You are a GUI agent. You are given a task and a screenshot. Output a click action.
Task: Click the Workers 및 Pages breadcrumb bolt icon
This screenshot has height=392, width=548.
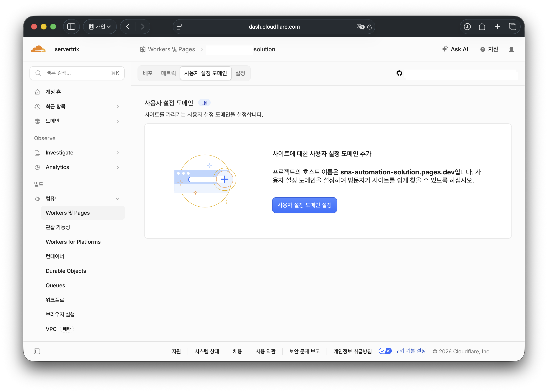[x=143, y=49]
